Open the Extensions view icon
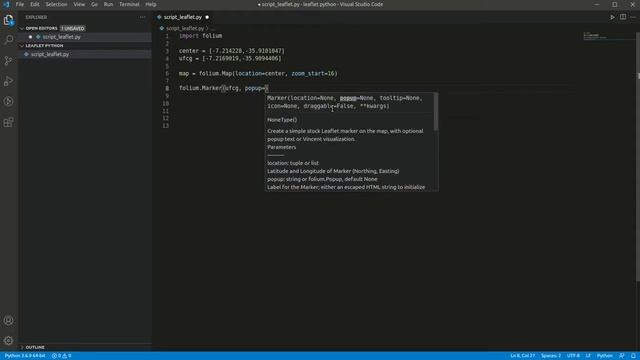The image size is (640, 360). 9,122
